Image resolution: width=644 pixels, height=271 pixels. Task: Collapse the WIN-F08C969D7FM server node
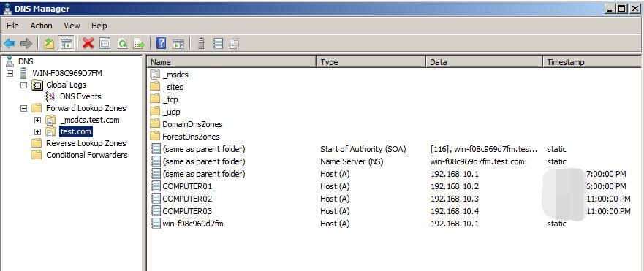pos(10,74)
